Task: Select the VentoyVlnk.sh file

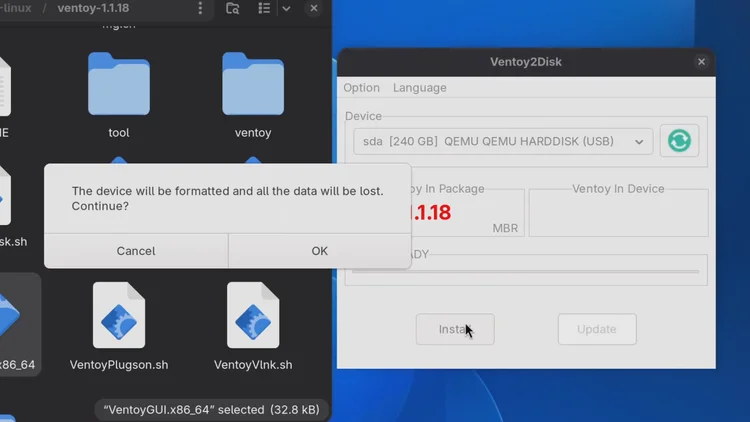Action: [x=253, y=326]
